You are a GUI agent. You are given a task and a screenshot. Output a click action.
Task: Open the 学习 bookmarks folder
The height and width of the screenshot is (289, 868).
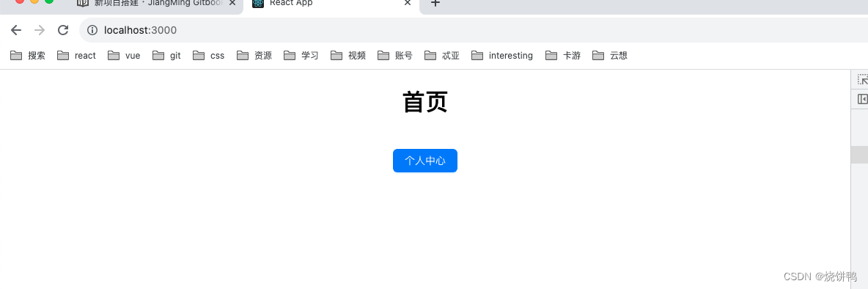(301, 55)
